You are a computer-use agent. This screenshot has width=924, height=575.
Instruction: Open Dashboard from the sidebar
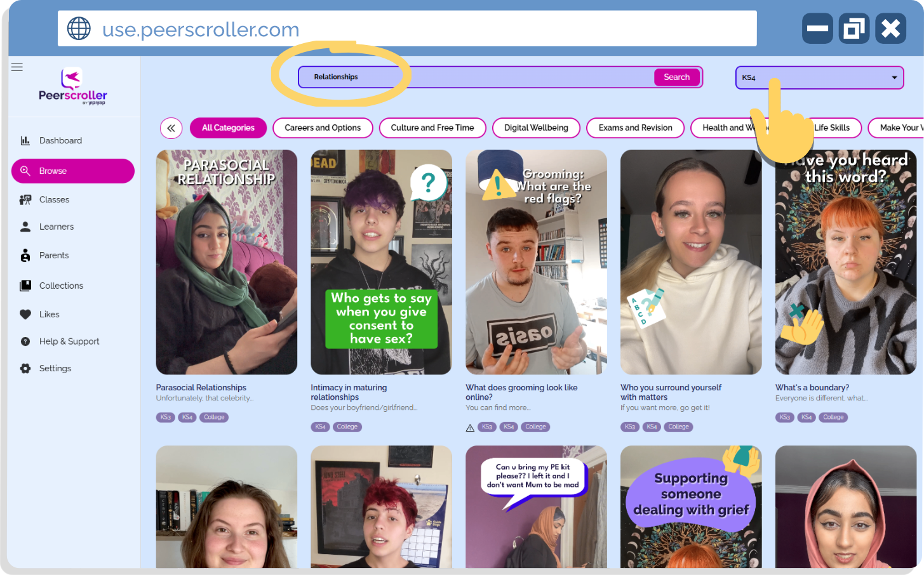click(60, 140)
